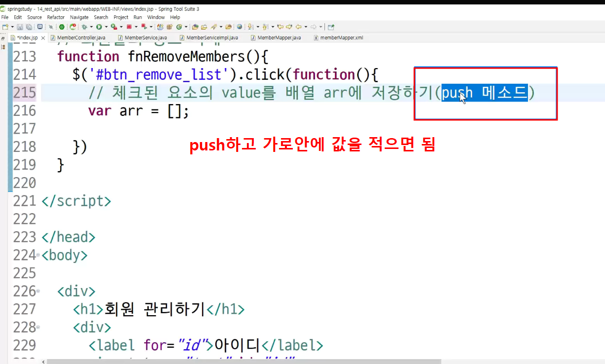
Task: Click the '<label for="id">아이디</label>' line
Action: click(206, 345)
